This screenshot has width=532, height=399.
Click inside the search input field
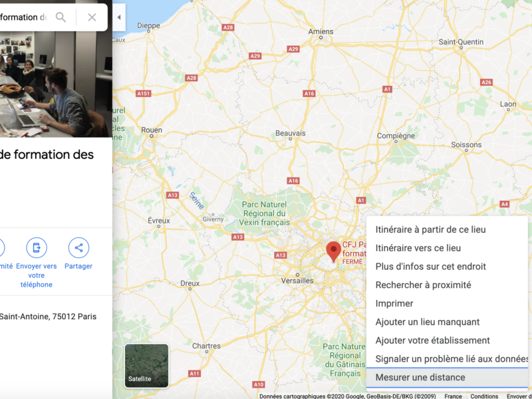click(x=24, y=17)
